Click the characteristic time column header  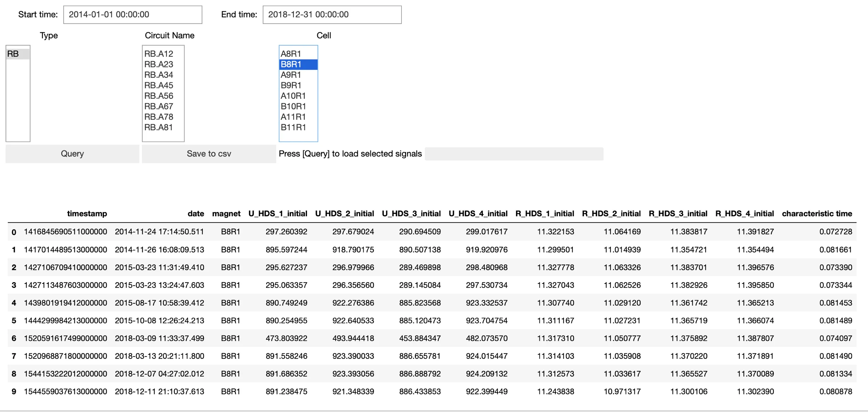(817, 214)
